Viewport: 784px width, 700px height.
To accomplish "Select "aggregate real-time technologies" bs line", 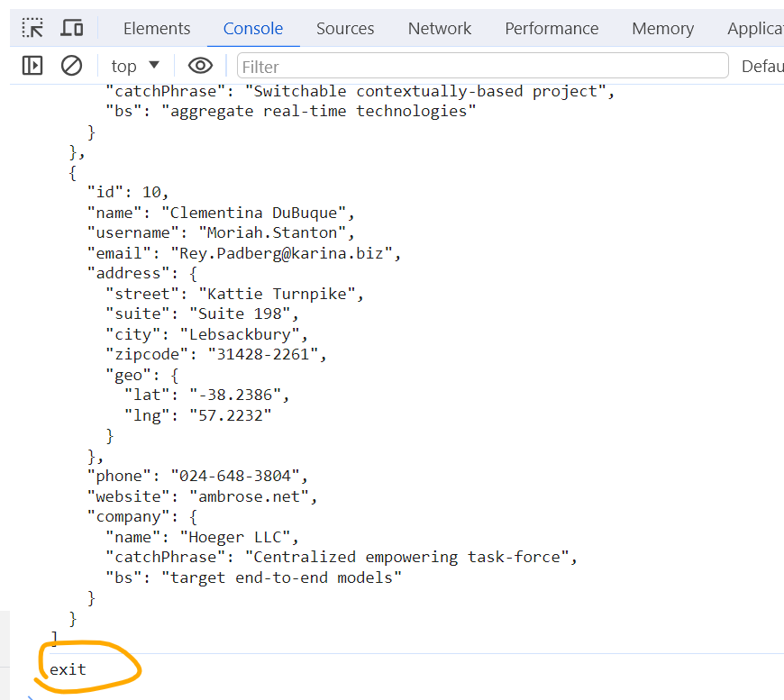I will click(x=290, y=111).
